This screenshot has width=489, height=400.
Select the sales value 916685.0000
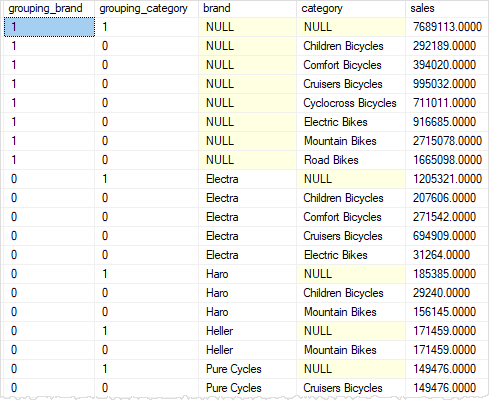(447, 122)
